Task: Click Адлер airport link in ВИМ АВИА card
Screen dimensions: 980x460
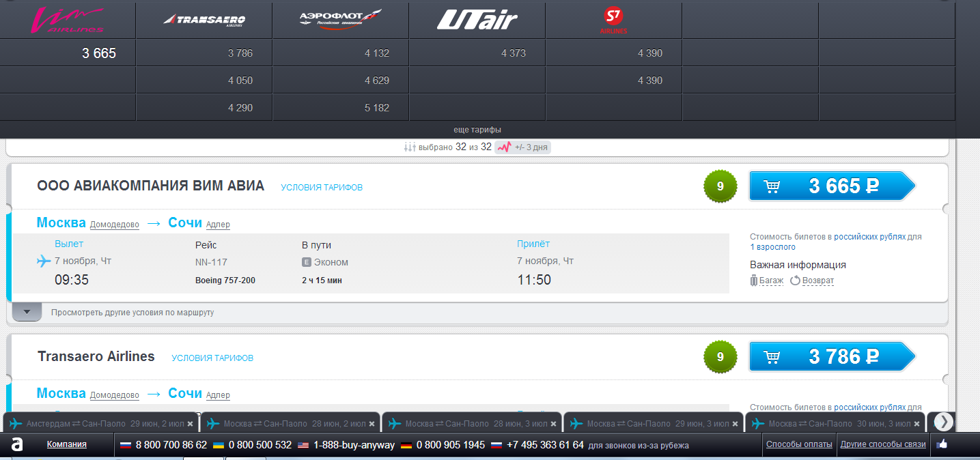Action: pyautogui.click(x=218, y=225)
